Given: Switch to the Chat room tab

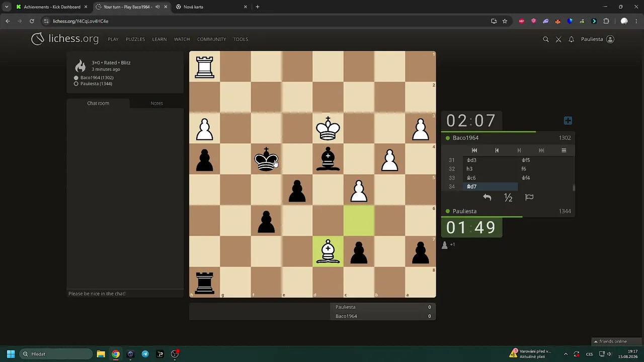Looking at the screenshot, I should 98,103.
